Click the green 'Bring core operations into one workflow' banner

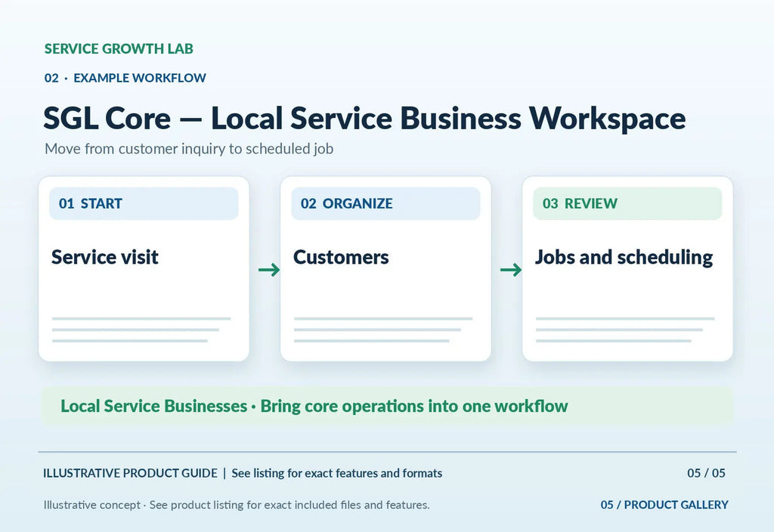[388, 406]
